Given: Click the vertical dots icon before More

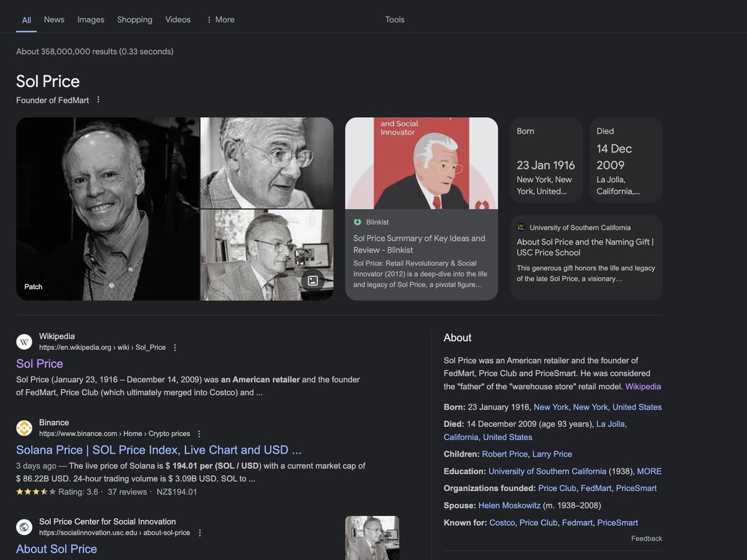Looking at the screenshot, I should (x=209, y=20).
